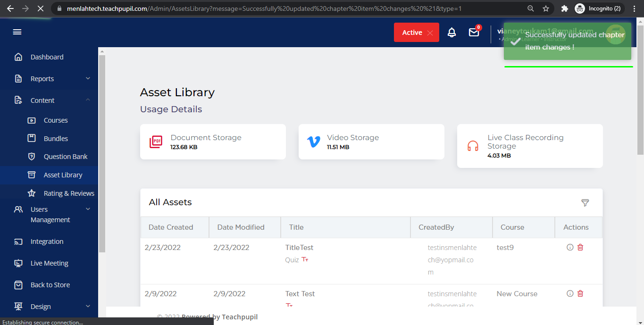Go to Courses in the sidebar
644x325 pixels.
56,120
